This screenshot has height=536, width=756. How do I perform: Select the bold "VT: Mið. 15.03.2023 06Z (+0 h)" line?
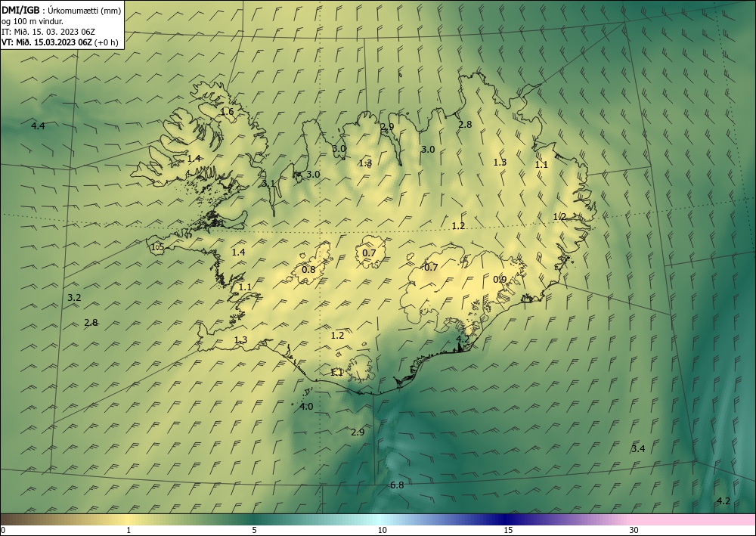click(60, 42)
